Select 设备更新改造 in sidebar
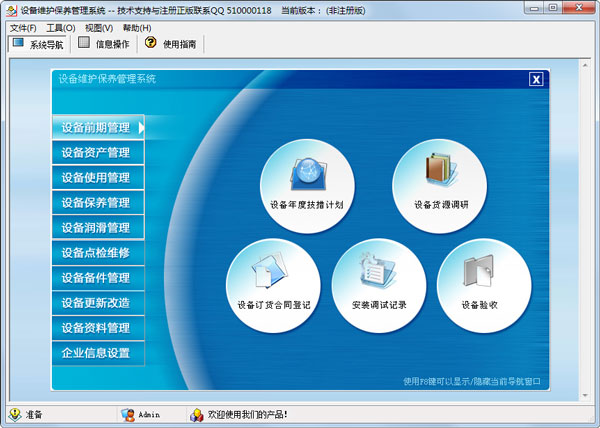 [x=98, y=303]
